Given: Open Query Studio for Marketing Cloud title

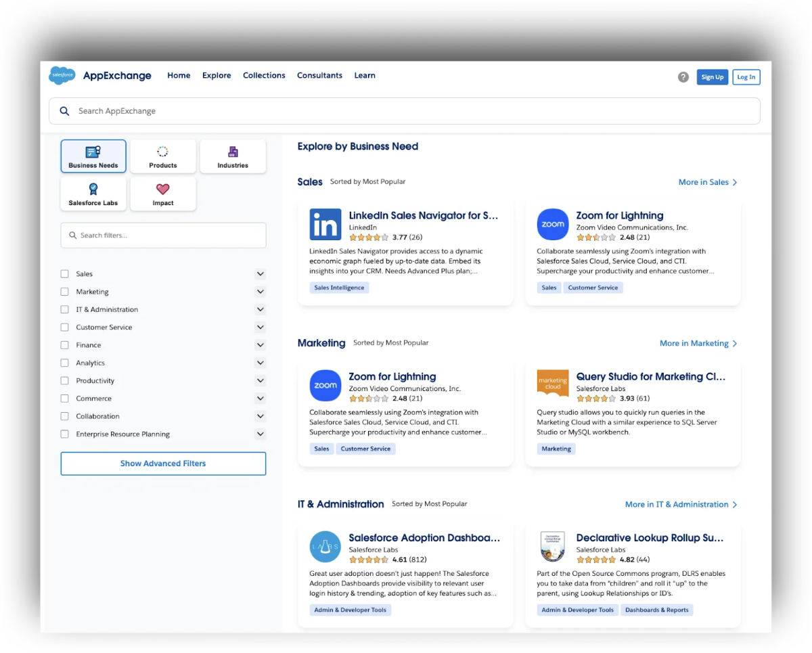Looking at the screenshot, I should point(651,377).
